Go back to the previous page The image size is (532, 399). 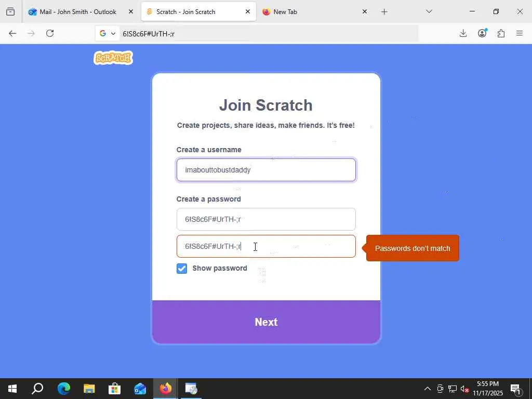tap(12, 33)
